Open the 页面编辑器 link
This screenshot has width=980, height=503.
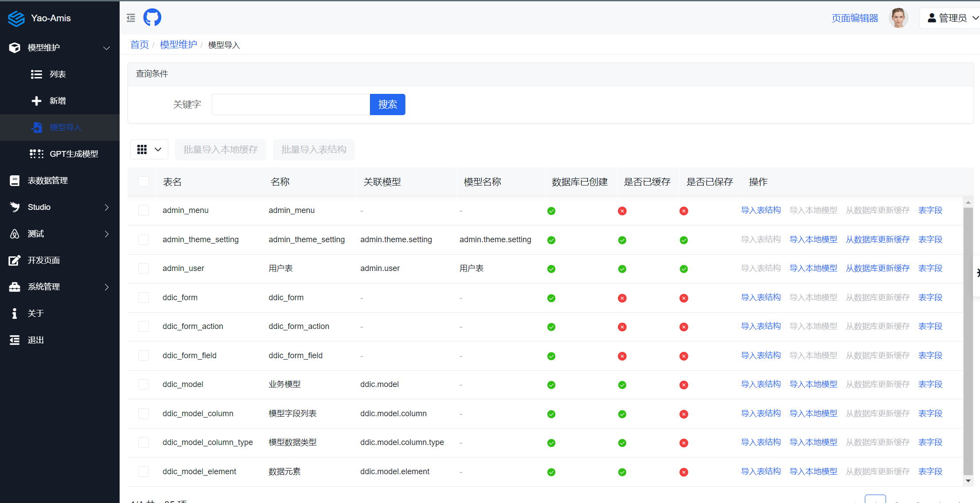click(x=855, y=18)
